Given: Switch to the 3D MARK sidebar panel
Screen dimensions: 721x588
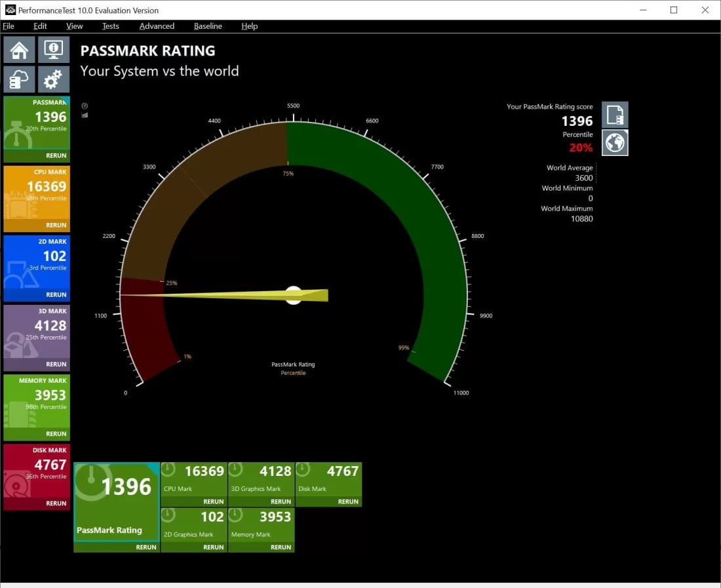Looking at the screenshot, I should click(36, 336).
